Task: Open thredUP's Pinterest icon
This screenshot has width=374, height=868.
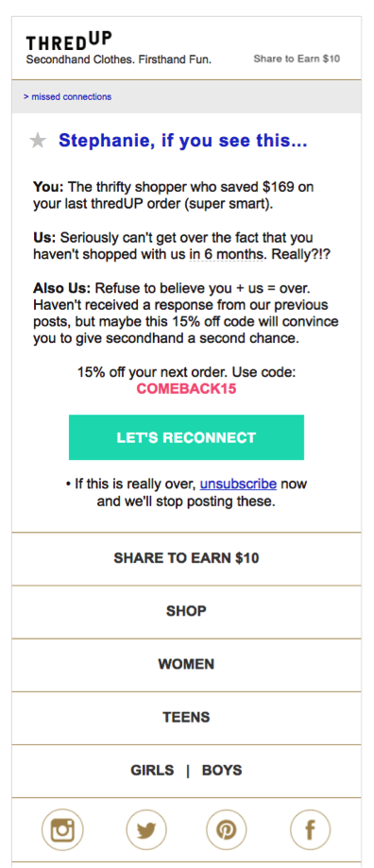Action: coord(227,830)
